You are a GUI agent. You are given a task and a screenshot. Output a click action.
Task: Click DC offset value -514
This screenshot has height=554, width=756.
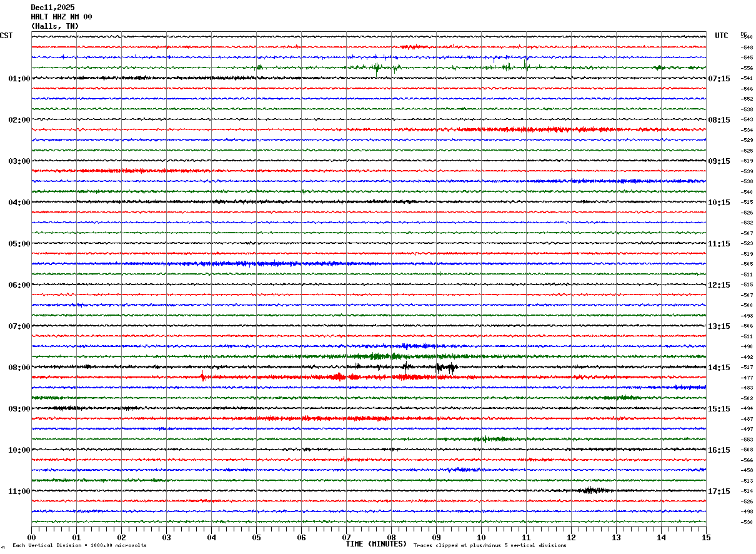click(747, 491)
